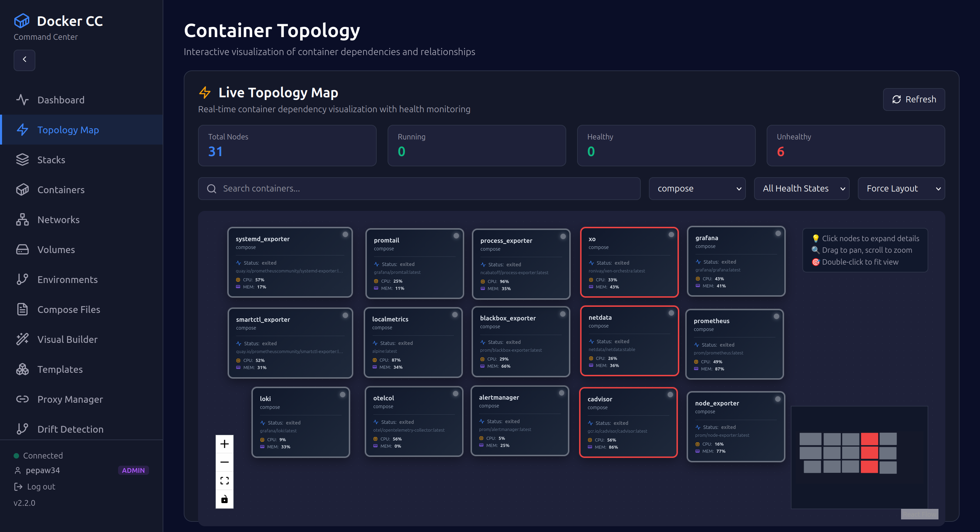The width and height of the screenshot is (980, 532).
Task: Click the status dot on loki node
Action: [342, 395]
